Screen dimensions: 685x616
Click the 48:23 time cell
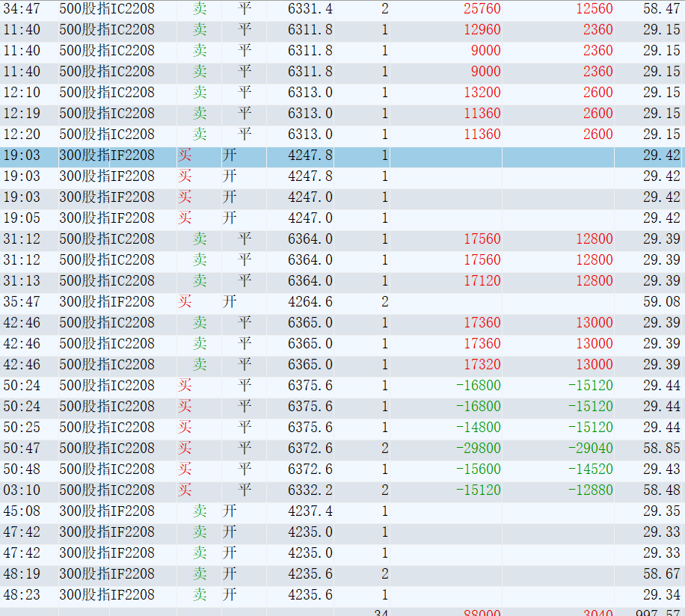pos(22,595)
